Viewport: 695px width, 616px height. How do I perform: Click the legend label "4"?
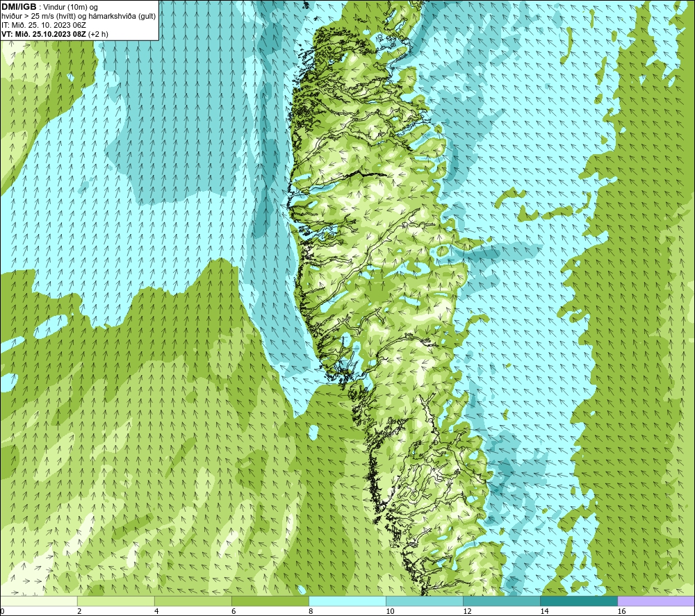(x=156, y=611)
